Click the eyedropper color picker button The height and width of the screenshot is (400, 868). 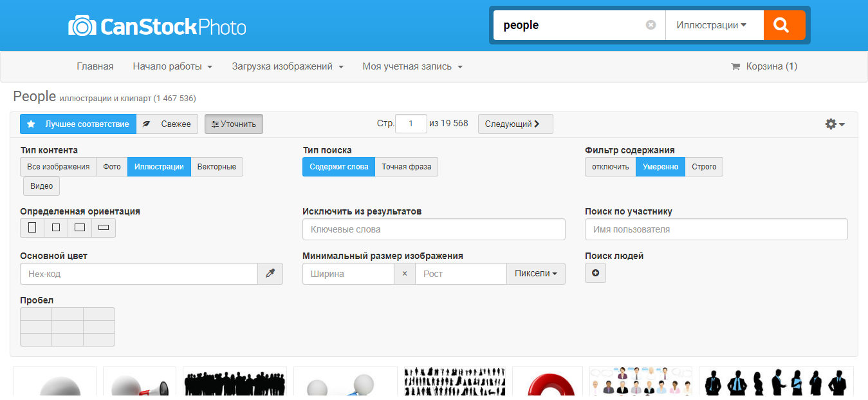tap(270, 274)
